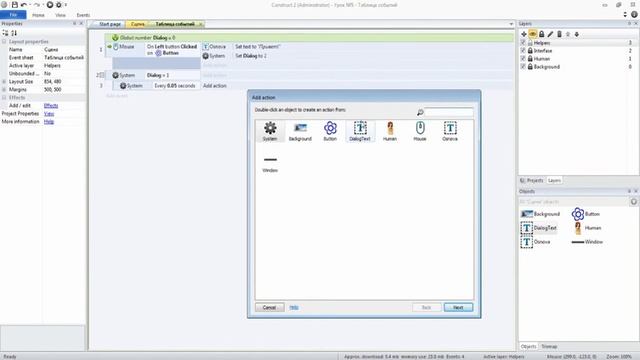Screen dimensions: 640x360
Task: Click DialogText object in Objects panel
Action: 539,228
